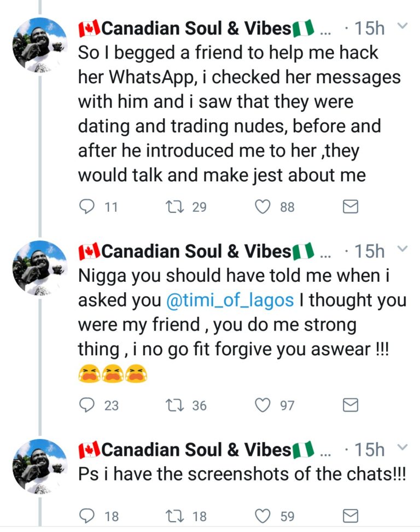The height and width of the screenshot is (532, 420).
Task: Reply to the screenshots tweet
Action: click(x=87, y=516)
